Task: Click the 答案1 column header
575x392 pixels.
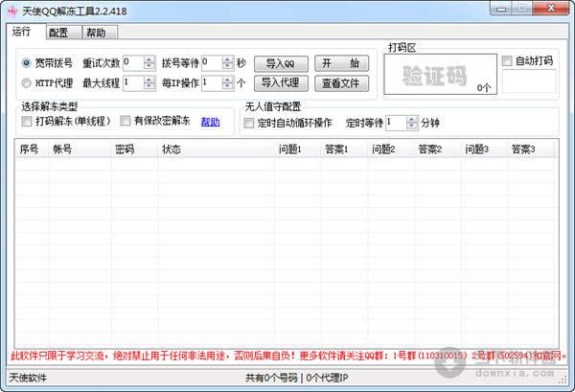Action: 344,150
